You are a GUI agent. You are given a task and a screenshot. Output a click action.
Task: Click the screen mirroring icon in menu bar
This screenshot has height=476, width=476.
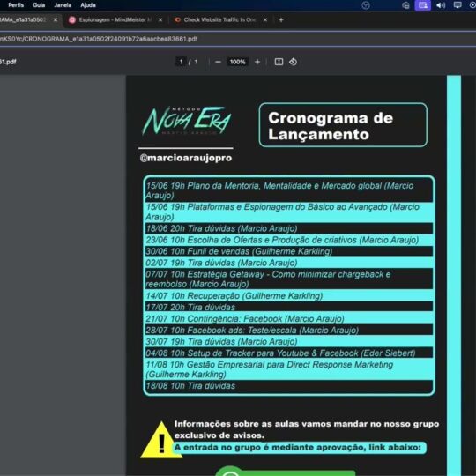tap(457, 5)
